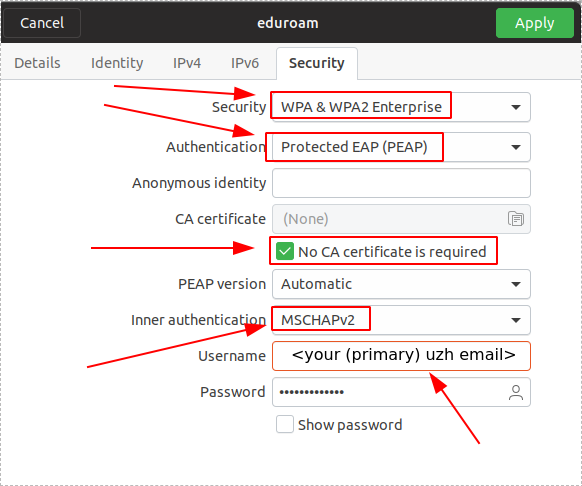Click the Cancel button
Screen dimensions: 582x486
coord(42,23)
